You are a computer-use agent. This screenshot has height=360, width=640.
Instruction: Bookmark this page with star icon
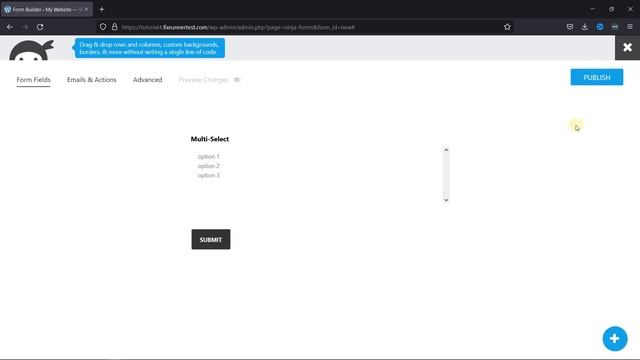(x=507, y=27)
